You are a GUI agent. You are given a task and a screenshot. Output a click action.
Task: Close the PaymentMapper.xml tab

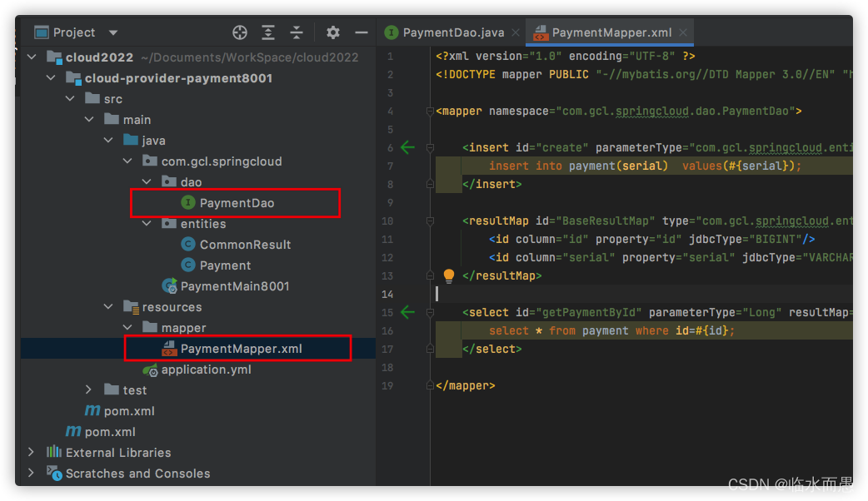point(683,32)
